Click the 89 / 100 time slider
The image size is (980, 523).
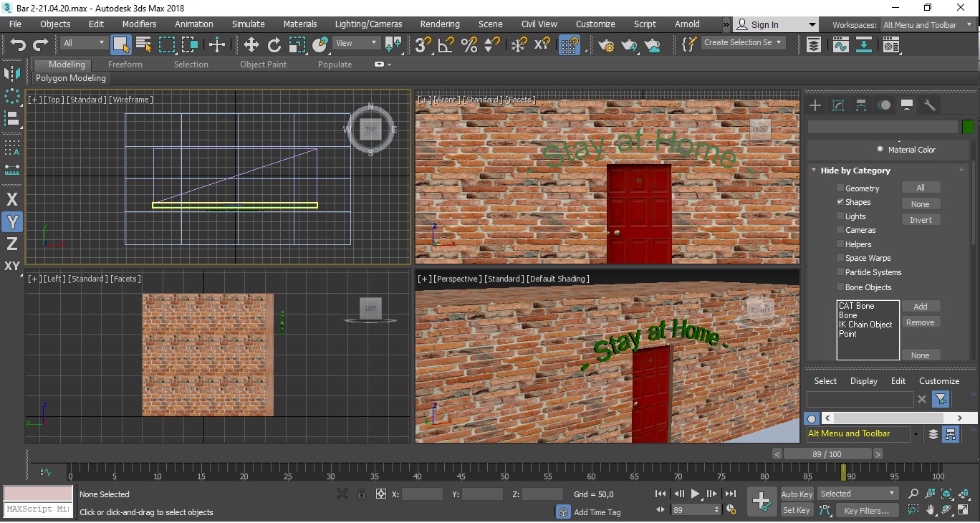827,454
